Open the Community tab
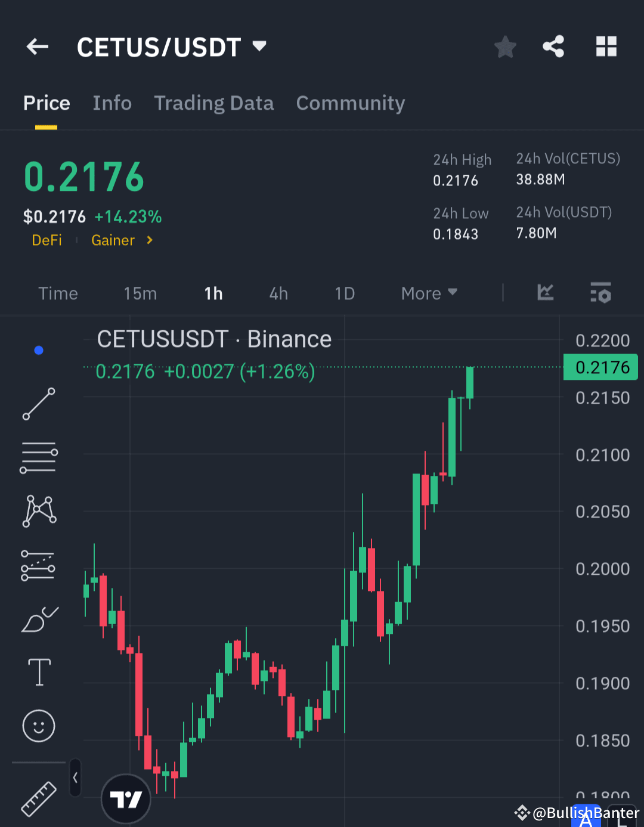 tap(350, 103)
